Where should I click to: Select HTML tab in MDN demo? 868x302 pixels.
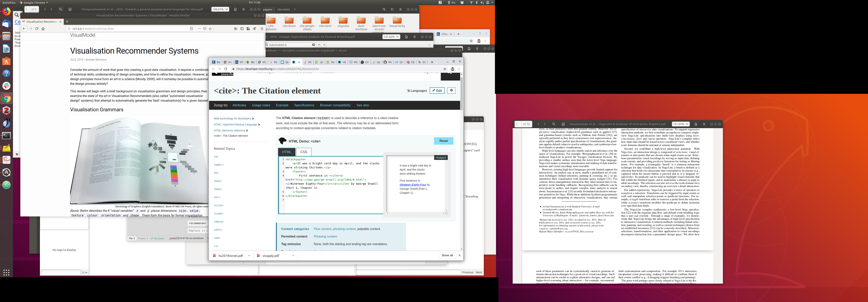pos(286,152)
